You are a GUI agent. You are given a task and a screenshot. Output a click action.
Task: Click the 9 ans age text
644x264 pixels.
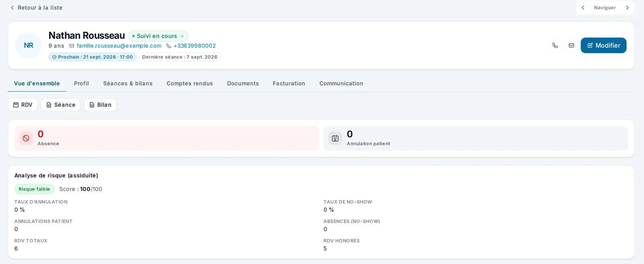tap(56, 46)
